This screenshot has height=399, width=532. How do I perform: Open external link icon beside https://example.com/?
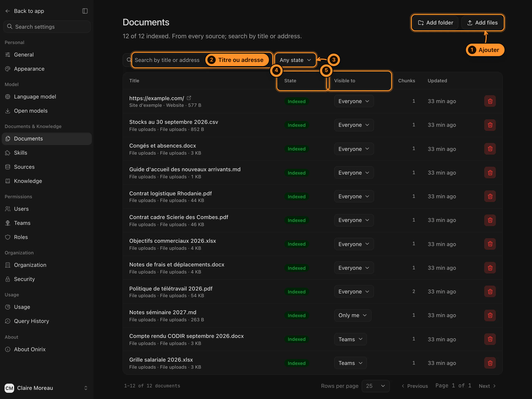(x=189, y=98)
